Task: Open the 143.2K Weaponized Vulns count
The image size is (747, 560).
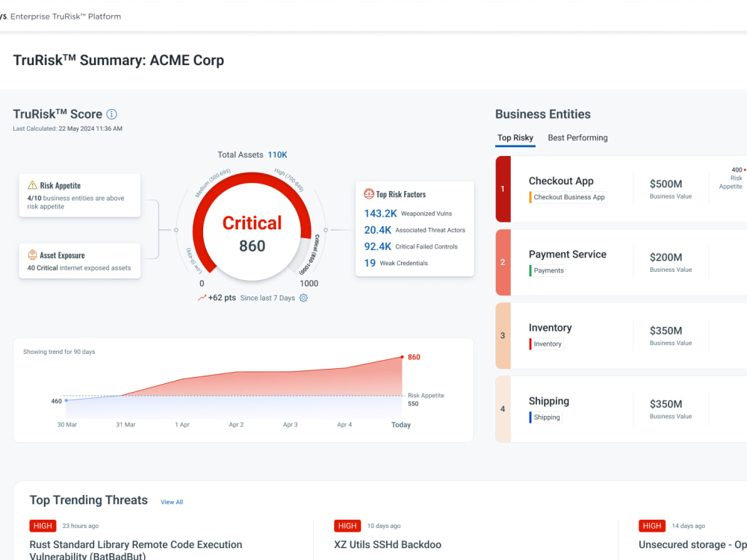Action: point(380,214)
